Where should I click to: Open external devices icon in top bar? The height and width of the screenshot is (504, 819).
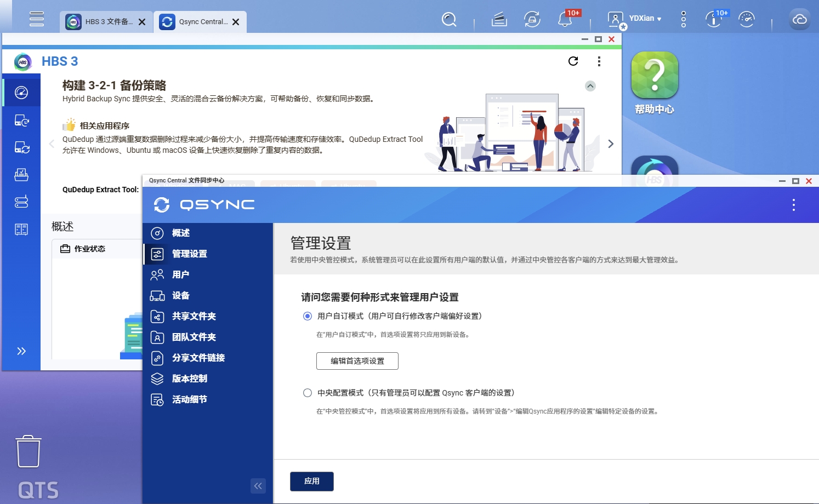(x=532, y=20)
